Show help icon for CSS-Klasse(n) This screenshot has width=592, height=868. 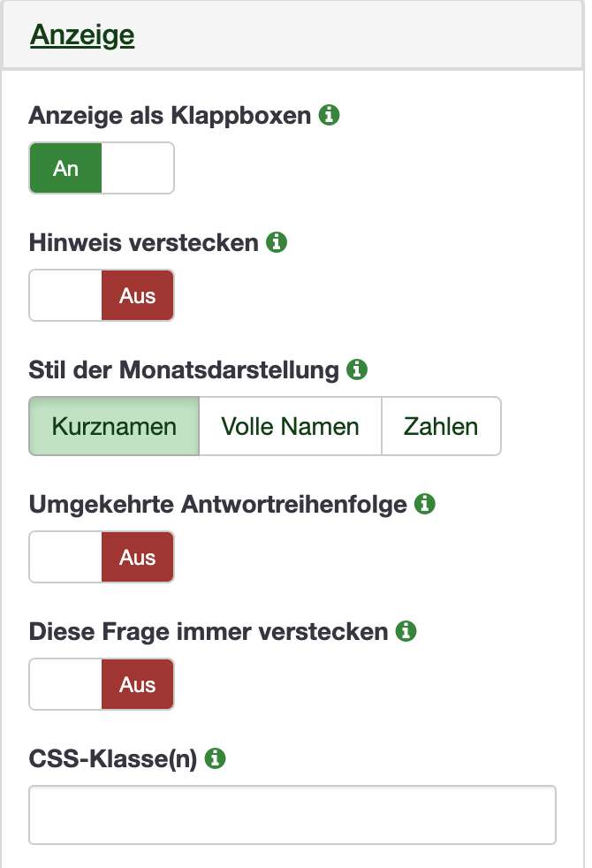pos(216,758)
